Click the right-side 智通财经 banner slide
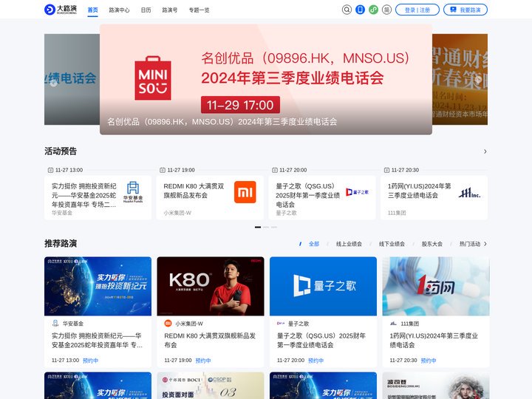Screen dimensions: 532x399 (x=460, y=79)
